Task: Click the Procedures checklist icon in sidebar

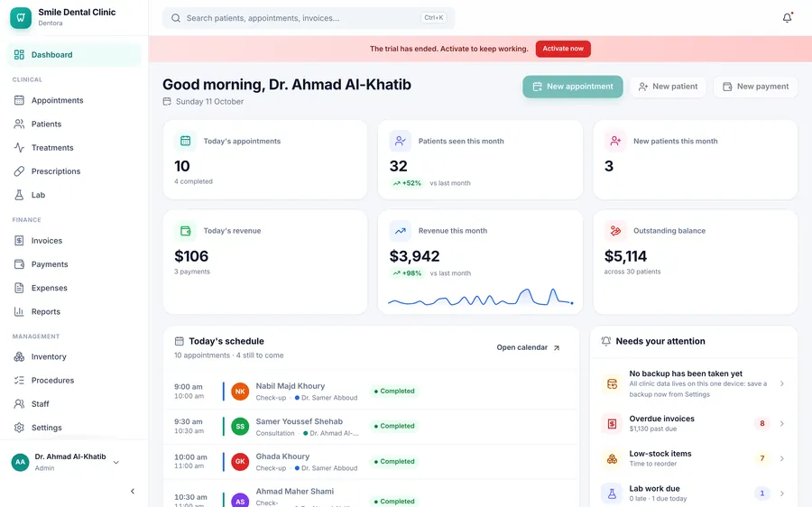Action: tap(19, 381)
